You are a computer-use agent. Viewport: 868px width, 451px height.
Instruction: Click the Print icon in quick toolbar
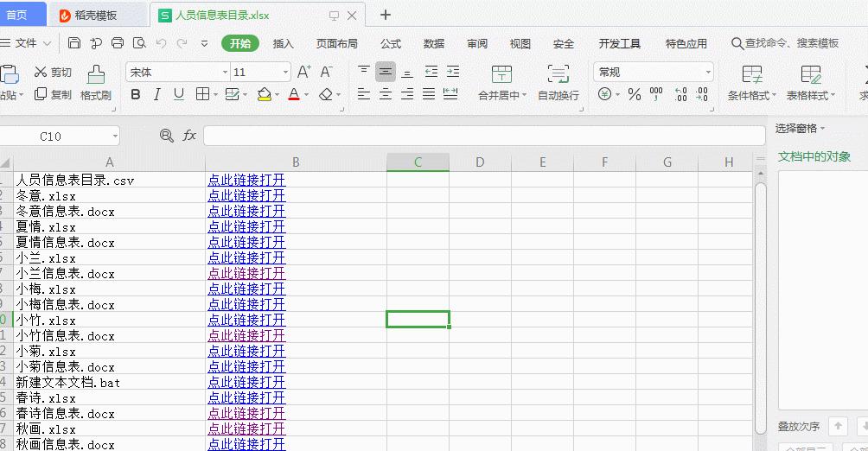(x=118, y=43)
